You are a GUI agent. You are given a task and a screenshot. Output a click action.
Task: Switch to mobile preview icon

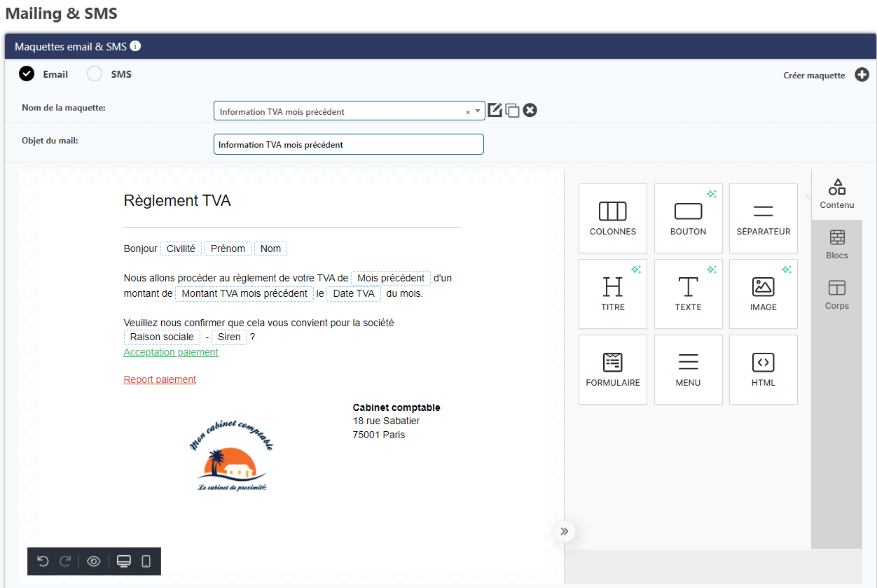point(146,561)
